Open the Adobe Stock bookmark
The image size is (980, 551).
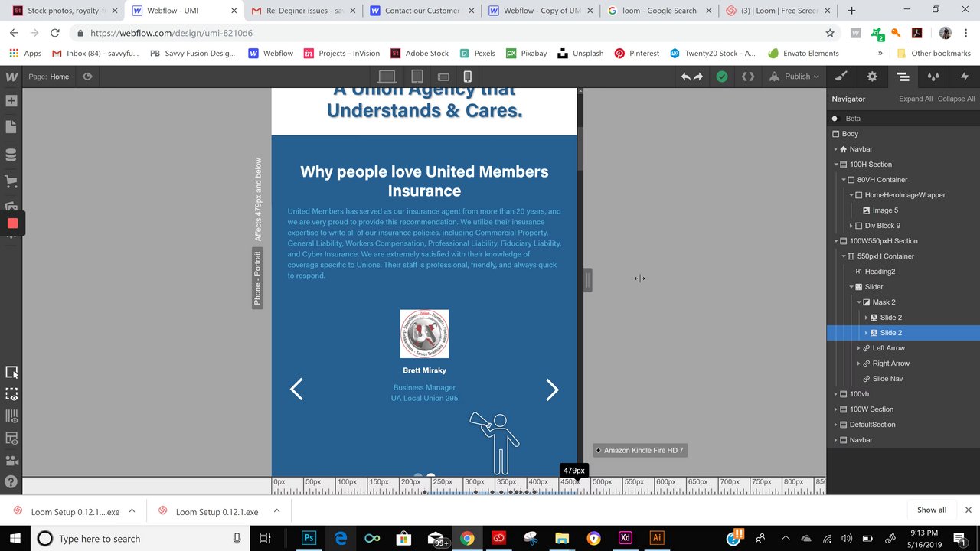coord(420,54)
